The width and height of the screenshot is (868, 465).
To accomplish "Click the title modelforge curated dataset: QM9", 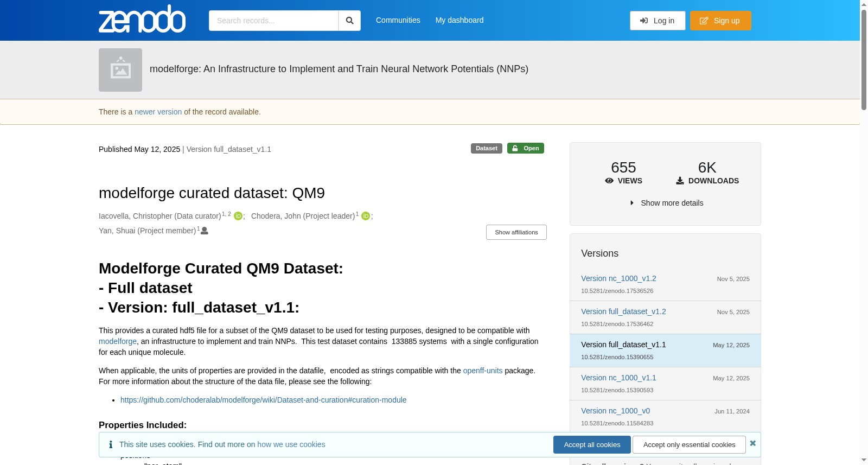I will 212,193.
